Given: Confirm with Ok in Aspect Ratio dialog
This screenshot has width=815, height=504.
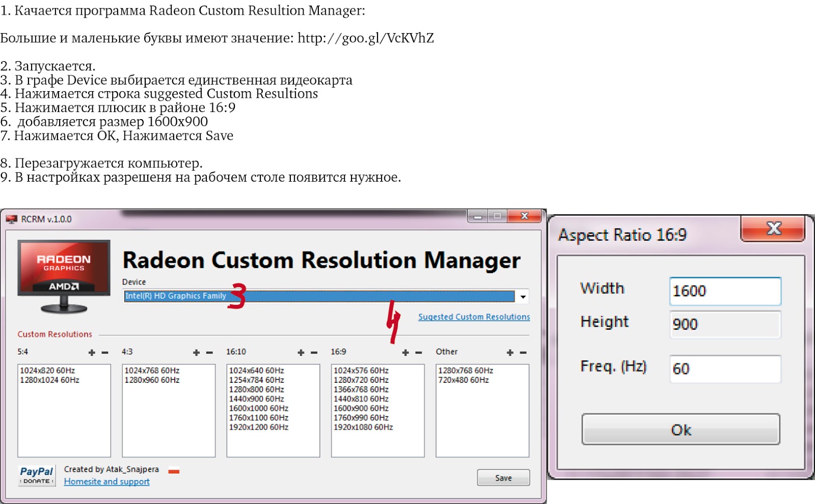Looking at the screenshot, I should click(x=681, y=430).
